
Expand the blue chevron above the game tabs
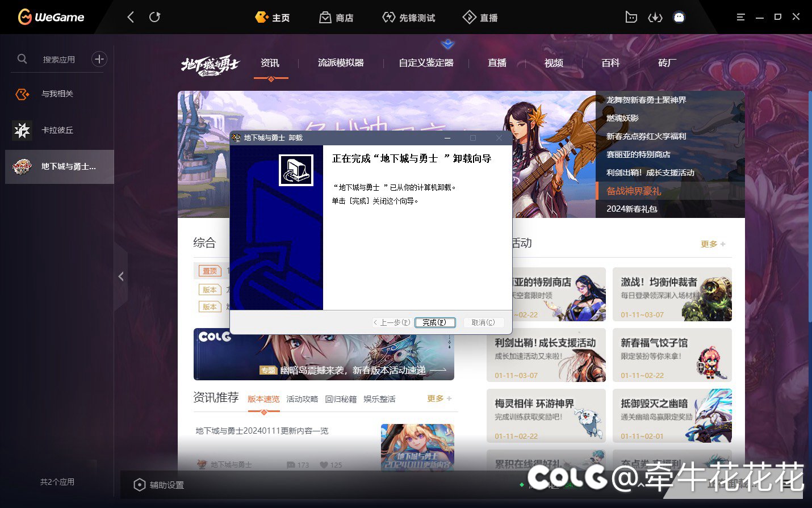[x=447, y=43]
